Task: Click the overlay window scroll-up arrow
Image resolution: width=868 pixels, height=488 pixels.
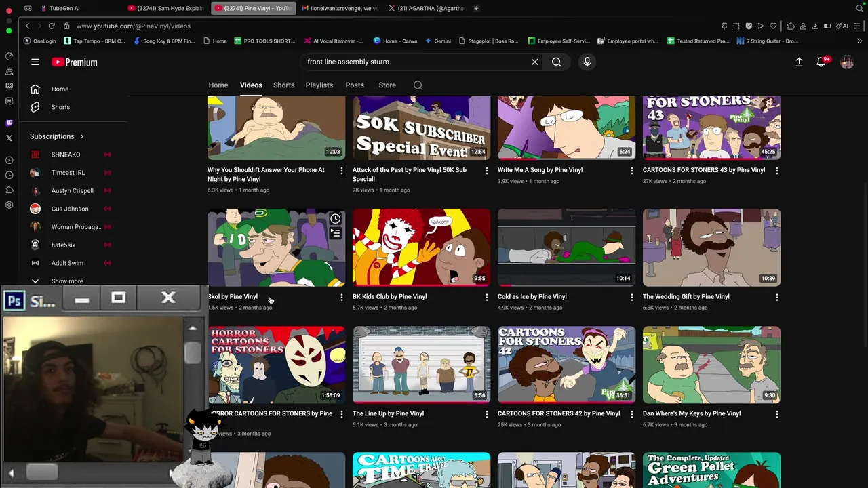Action: (193, 328)
